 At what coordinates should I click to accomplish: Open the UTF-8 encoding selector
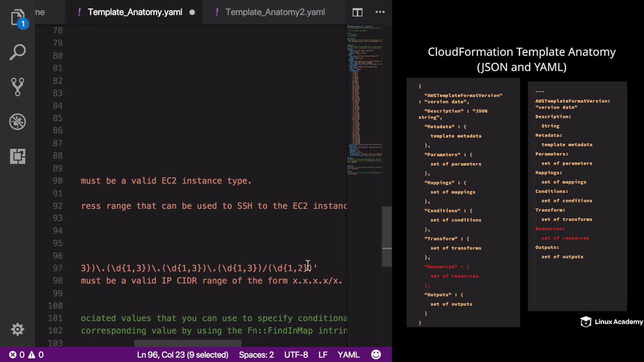coord(296,355)
